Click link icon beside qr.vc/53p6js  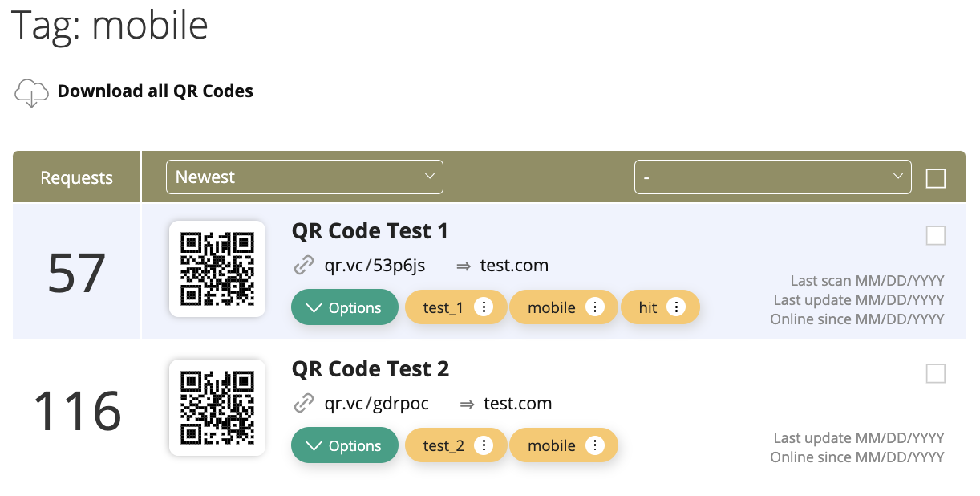coord(304,266)
